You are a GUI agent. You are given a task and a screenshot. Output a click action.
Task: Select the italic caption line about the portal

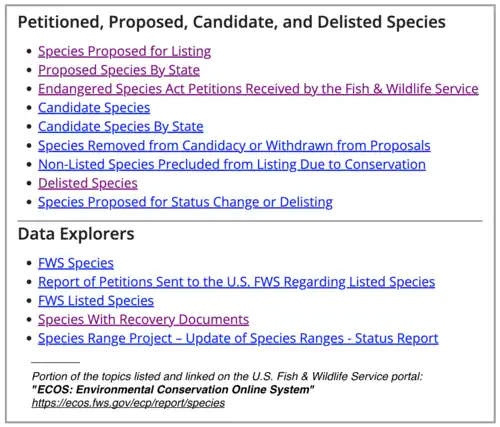click(x=227, y=377)
